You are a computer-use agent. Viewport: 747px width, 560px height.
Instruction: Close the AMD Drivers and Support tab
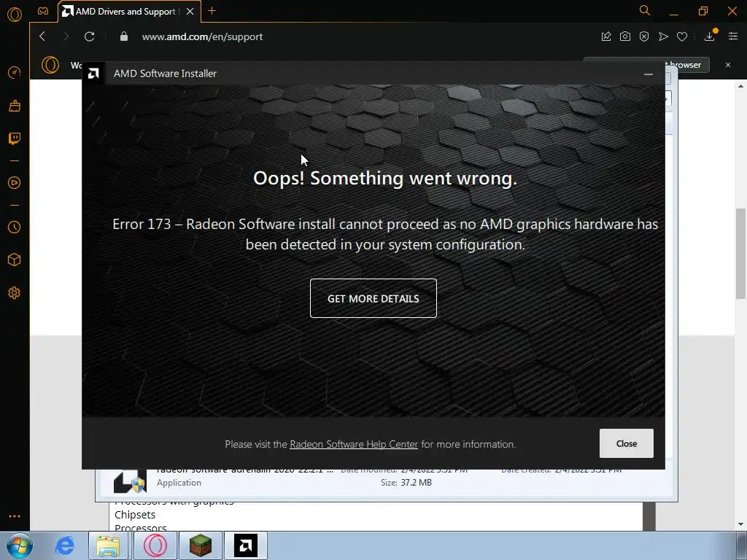click(x=190, y=12)
